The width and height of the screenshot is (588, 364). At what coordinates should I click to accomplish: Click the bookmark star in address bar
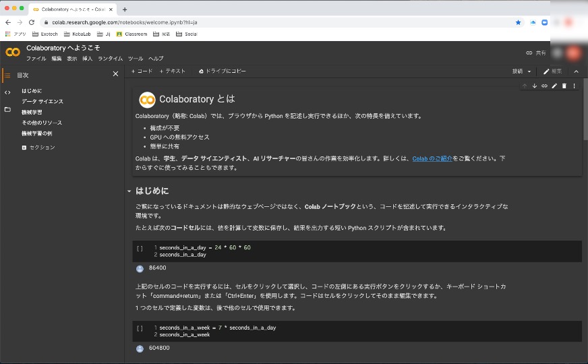tap(519, 22)
